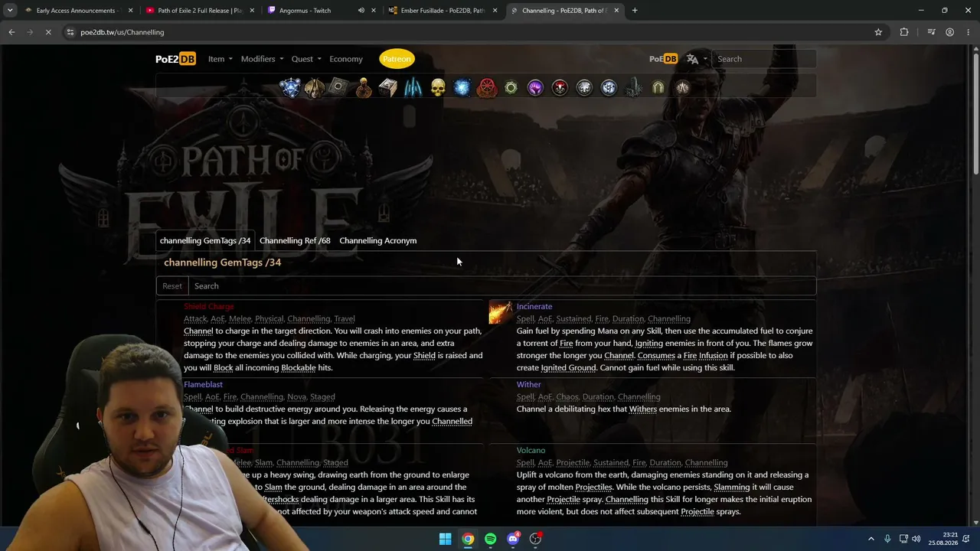Open a new browser tab
This screenshot has height=551, width=980.
pos(635,11)
